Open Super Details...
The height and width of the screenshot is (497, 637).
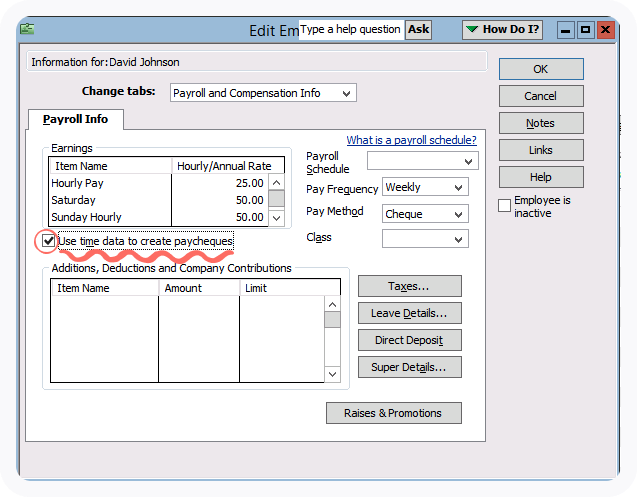[410, 367]
